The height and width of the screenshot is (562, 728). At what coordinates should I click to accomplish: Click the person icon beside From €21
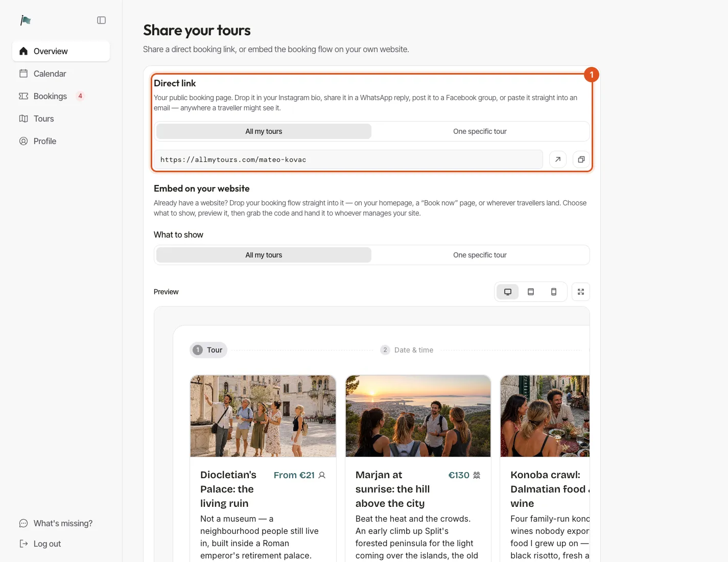(322, 475)
